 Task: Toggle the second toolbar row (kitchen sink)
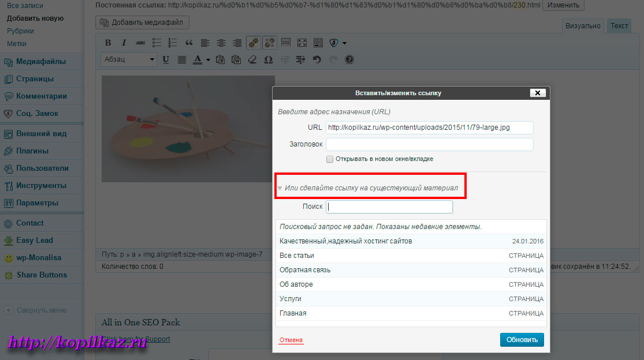pyautogui.click(x=318, y=43)
